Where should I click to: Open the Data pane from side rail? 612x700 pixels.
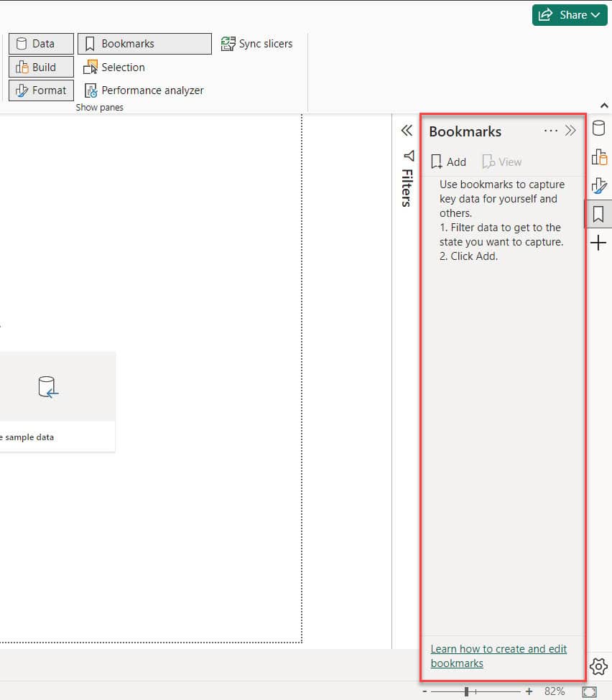pos(598,128)
